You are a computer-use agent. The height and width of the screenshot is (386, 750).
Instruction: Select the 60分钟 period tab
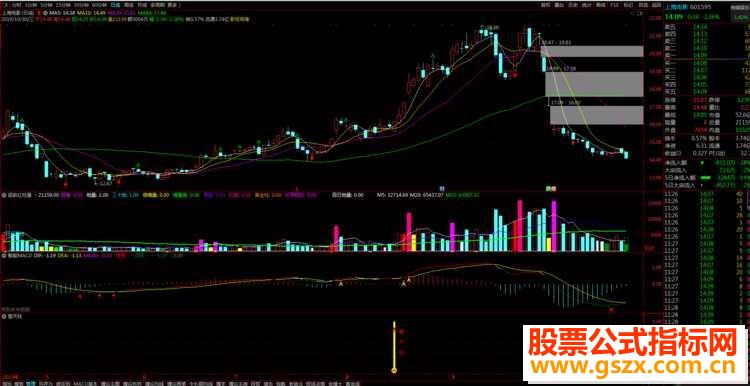tap(99, 5)
